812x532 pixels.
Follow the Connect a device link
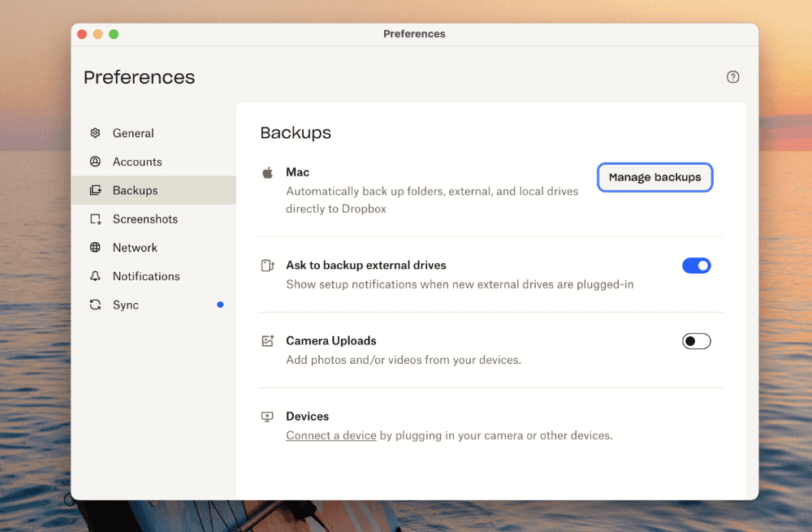click(x=330, y=435)
